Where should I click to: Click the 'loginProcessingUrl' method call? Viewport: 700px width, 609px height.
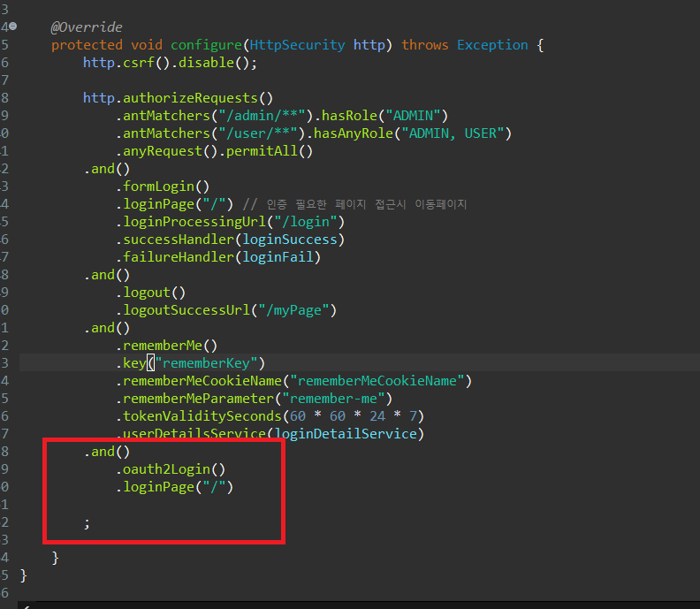coord(194,222)
